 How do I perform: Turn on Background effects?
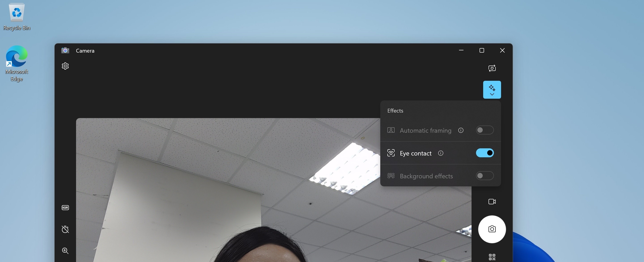485,175
